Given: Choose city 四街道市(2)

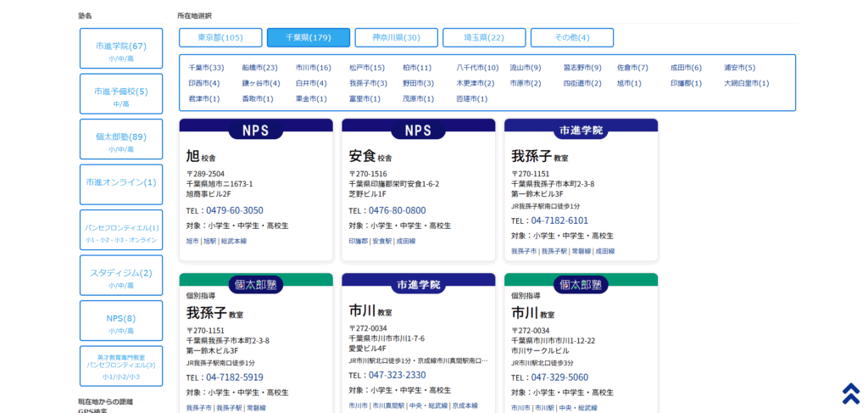Looking at the screenshot, I should click(x=582, y=84).
